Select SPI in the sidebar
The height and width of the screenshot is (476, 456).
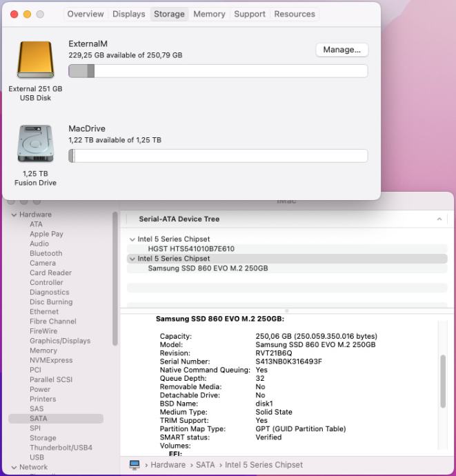click(35, 428)
